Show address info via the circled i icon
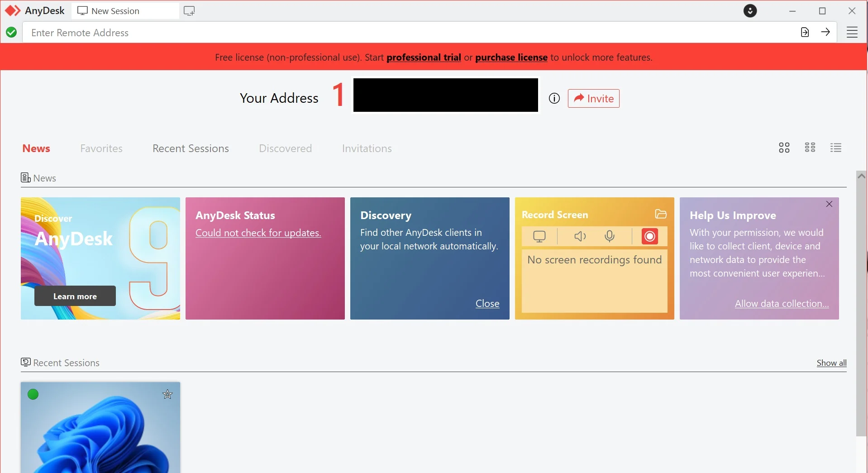The width and height of the screenshot is (868, 473). pyautogui.click(x=554, y=98)
